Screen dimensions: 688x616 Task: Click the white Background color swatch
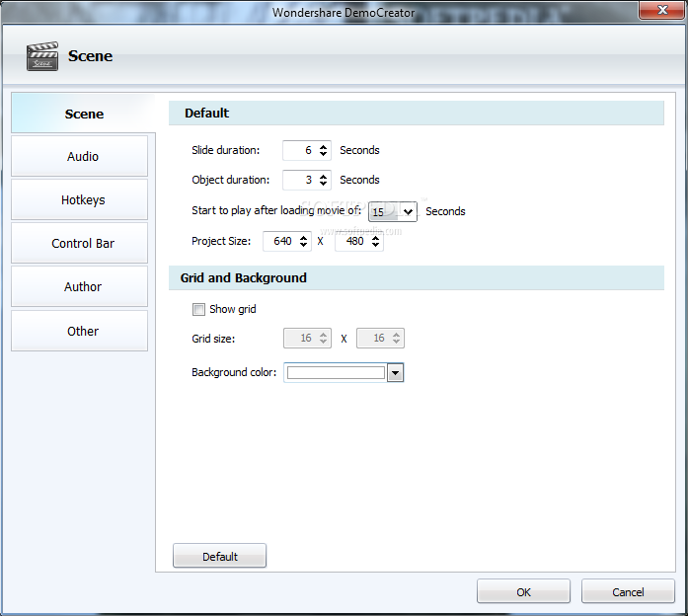coord(336,373)
